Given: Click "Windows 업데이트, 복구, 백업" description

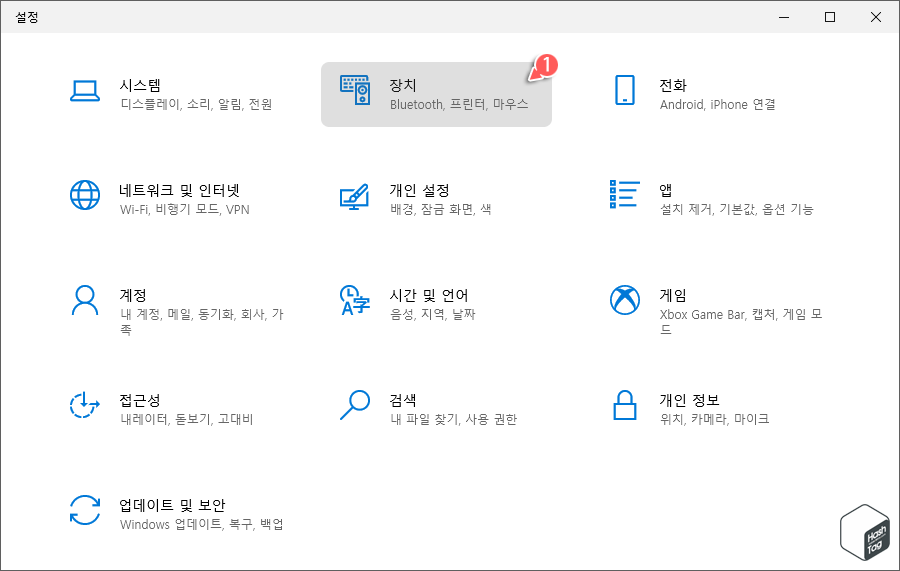Looking at the screenshot, I should (x=201, y=525).
